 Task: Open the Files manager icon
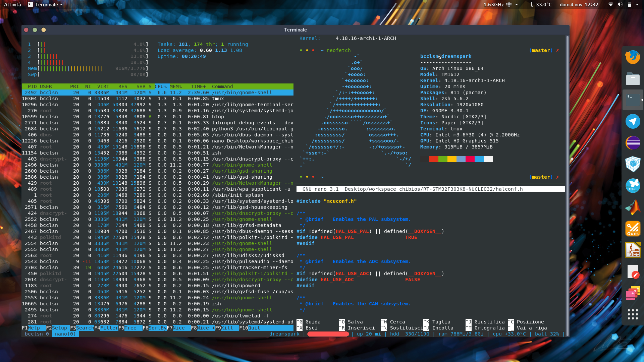pyautogui.click(x=633, y=79)
